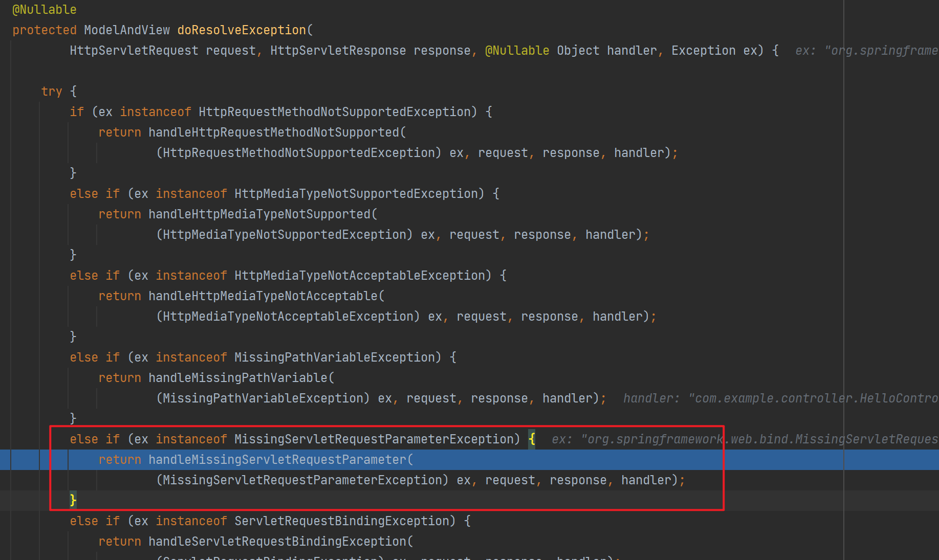Click the handleHttpMediaTypeNotSupported method call
Image resolution: width=939 pixels, height=560 pixels.
[x=259, y=214]
